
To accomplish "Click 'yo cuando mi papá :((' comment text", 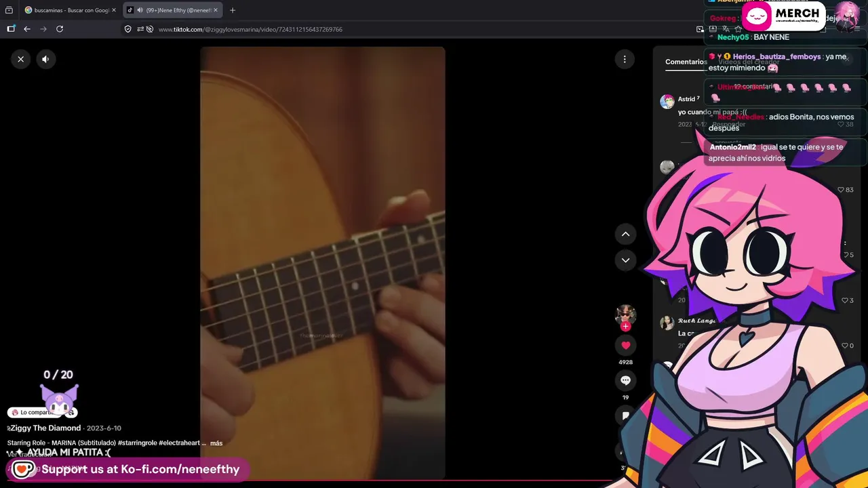I will click(712, 113).
